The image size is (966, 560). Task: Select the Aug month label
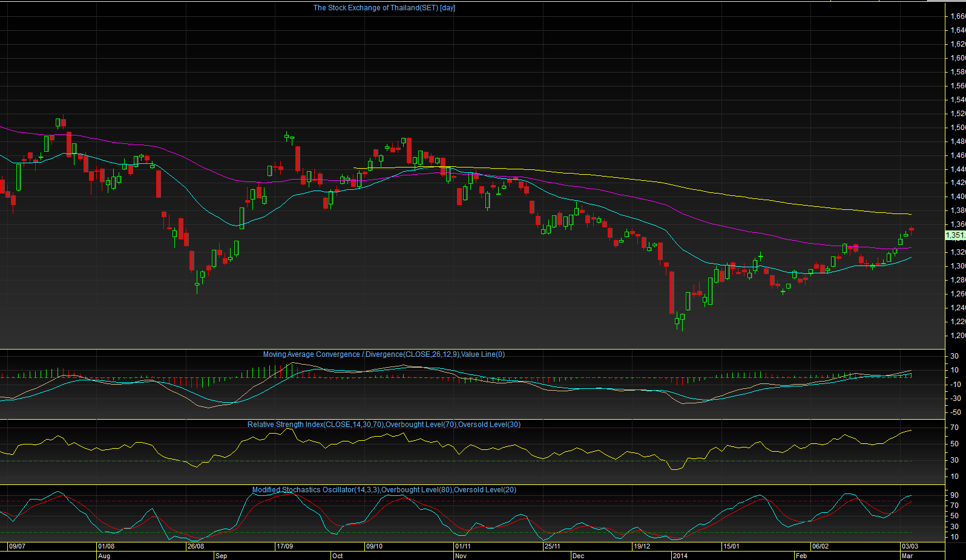[x=104, y=556]
